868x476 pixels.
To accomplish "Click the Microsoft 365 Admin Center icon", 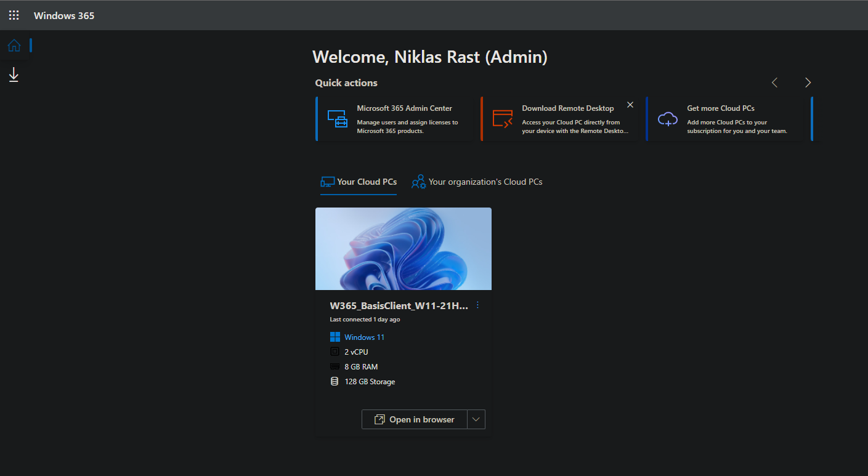I will [337, 119].
